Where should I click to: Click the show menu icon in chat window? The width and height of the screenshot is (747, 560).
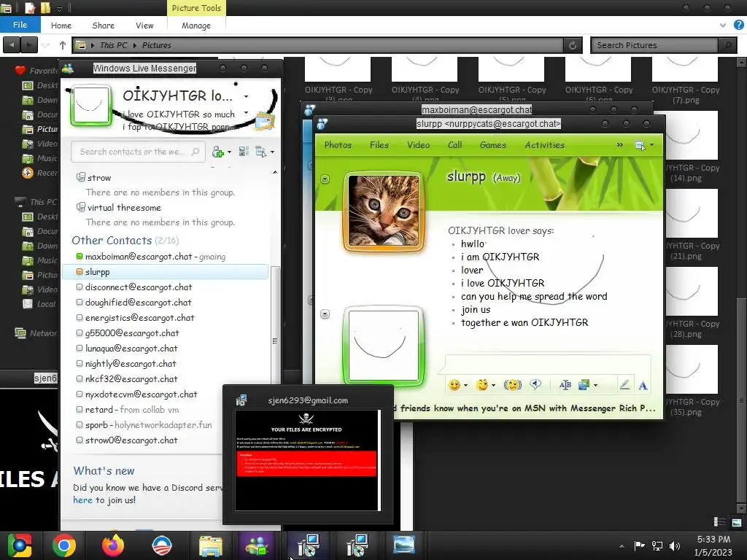pyautogui.click(x=640, y=145)
